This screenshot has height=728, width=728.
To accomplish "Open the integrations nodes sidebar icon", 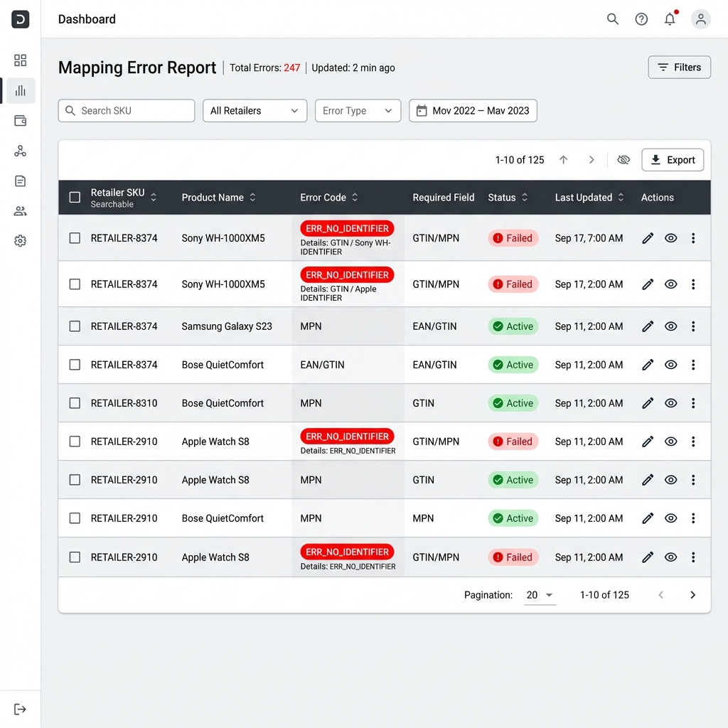I will tap(20, 151).
